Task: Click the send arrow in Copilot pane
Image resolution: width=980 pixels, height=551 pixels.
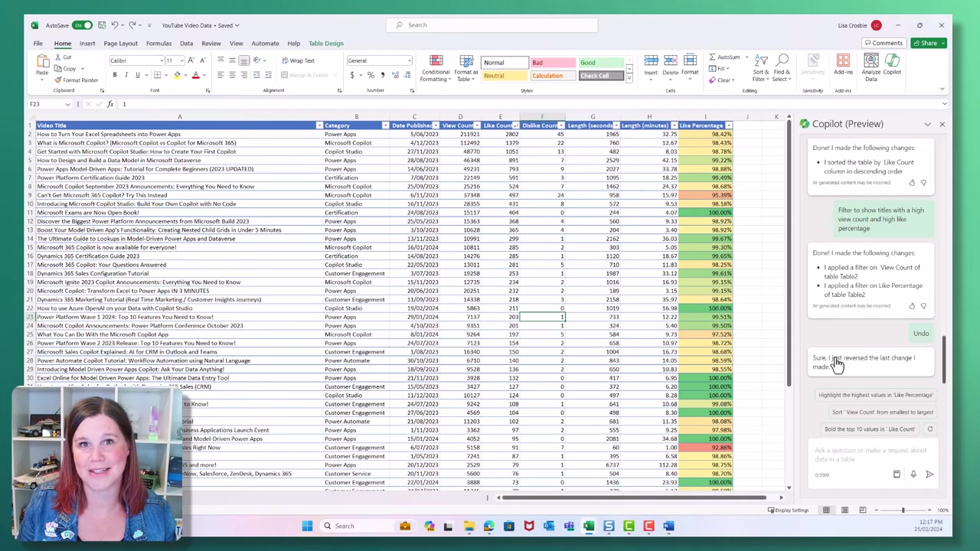Action: click(929, 474)
